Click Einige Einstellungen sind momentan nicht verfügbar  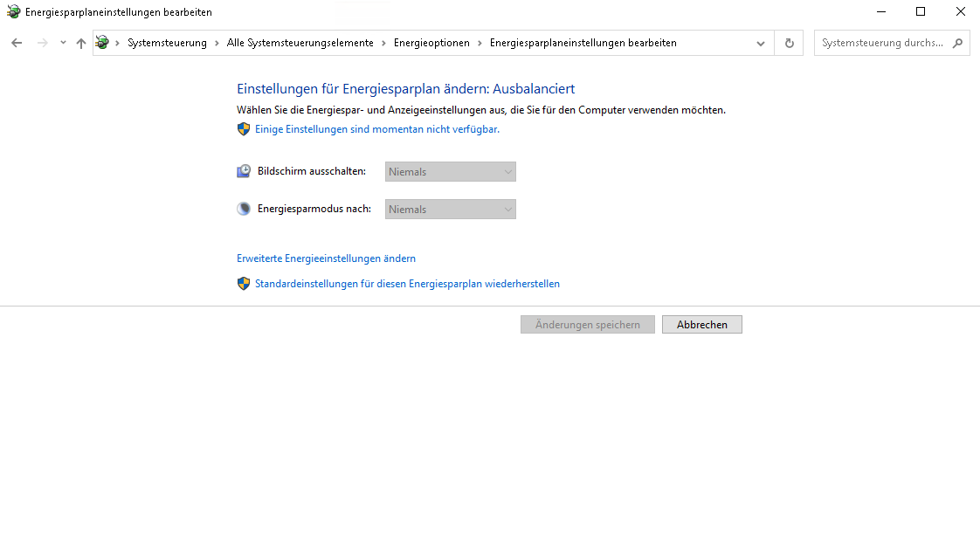(376, 129)
